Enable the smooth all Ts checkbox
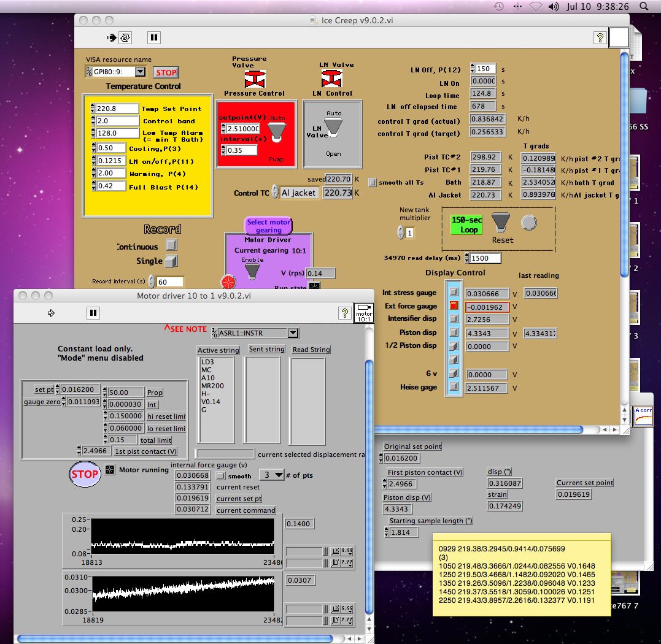The image size is (661, 644). pos(373,182)
